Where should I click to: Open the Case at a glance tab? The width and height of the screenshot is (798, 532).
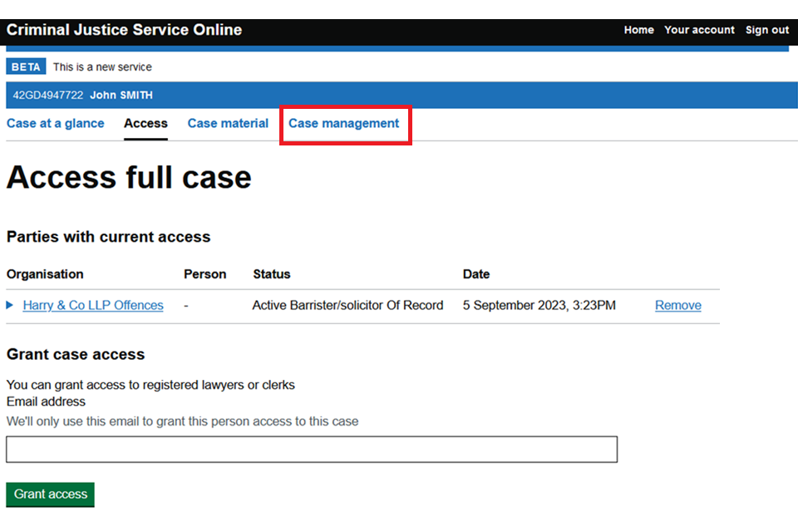pyautogui.click(x=56, y=123)
